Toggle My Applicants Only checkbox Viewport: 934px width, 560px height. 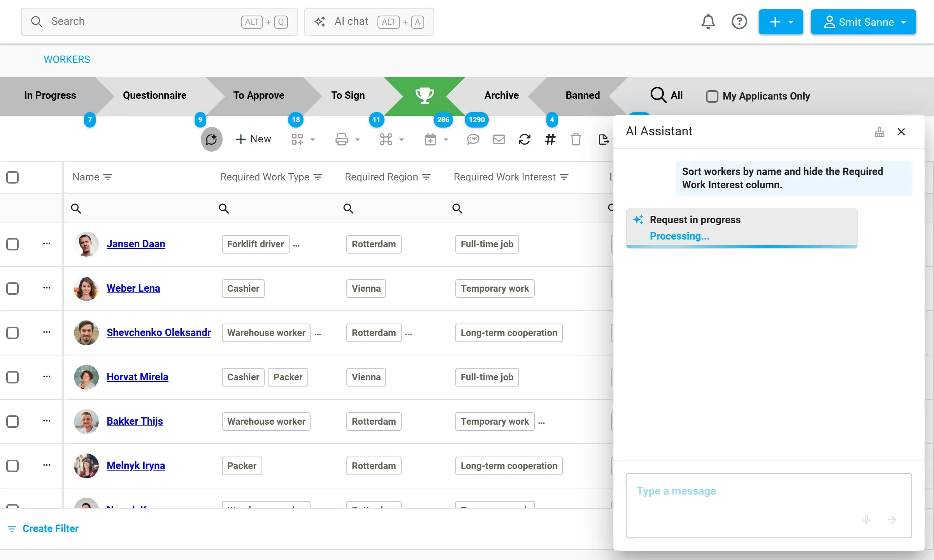tap(712, 96)
